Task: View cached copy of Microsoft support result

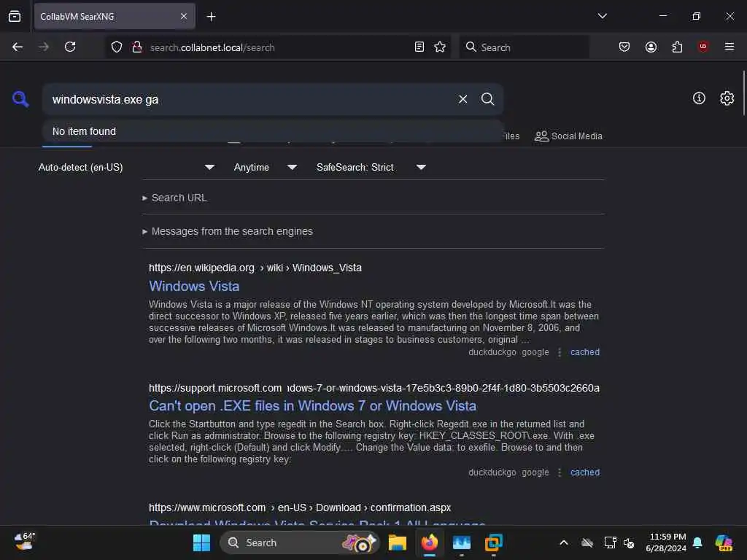Action: pos(584,472)
